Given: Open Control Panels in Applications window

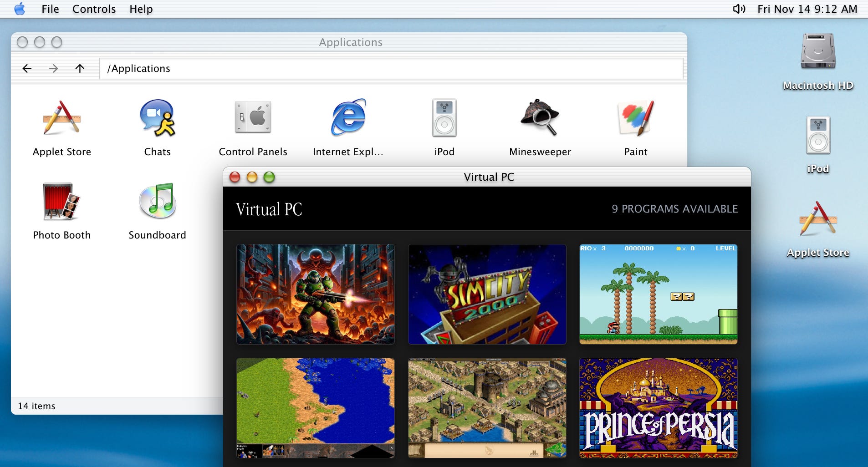Looking at the screenshot, I should click(x=253, y=117).
